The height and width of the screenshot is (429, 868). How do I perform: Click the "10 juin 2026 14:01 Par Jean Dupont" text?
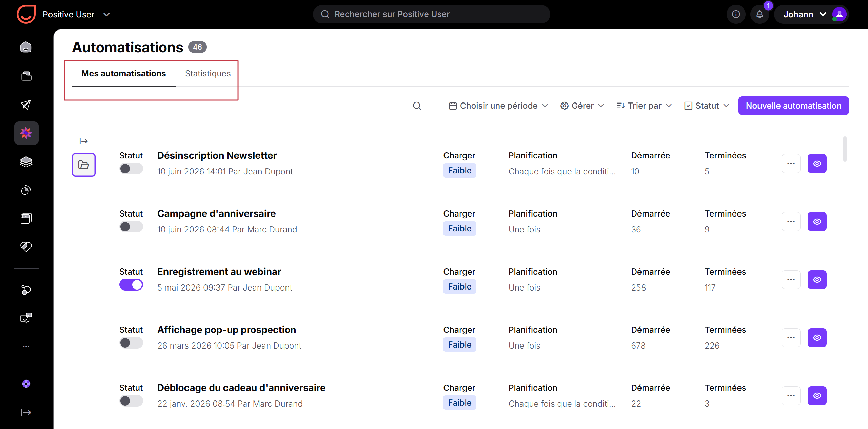pos(225,172)
